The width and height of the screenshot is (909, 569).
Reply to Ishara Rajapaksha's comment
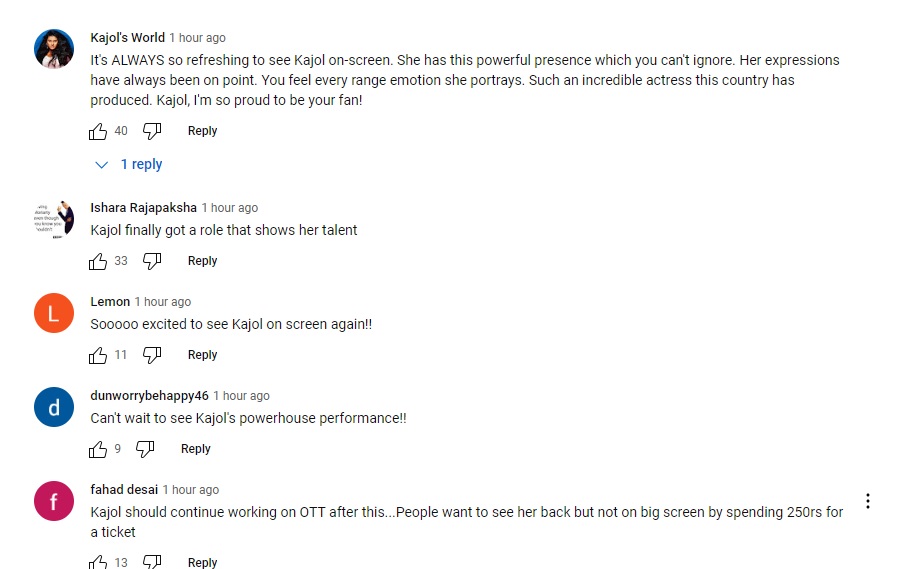(202, 261)
